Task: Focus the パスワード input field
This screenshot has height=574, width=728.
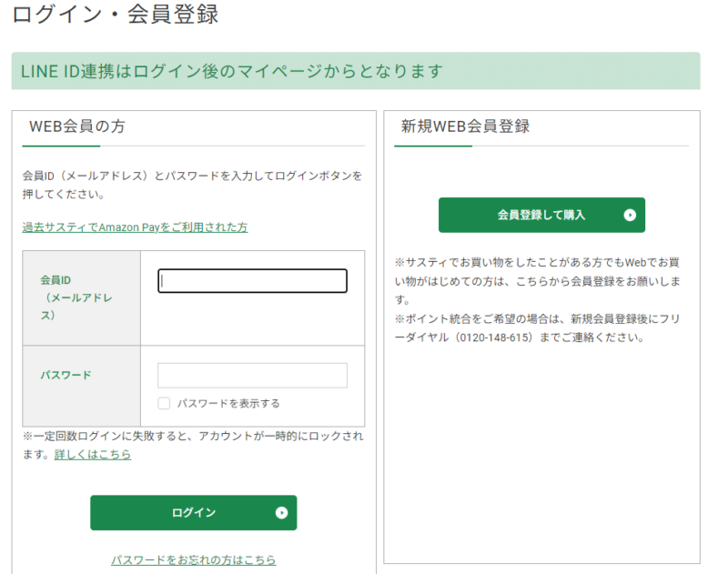Action: coord(252,376)
